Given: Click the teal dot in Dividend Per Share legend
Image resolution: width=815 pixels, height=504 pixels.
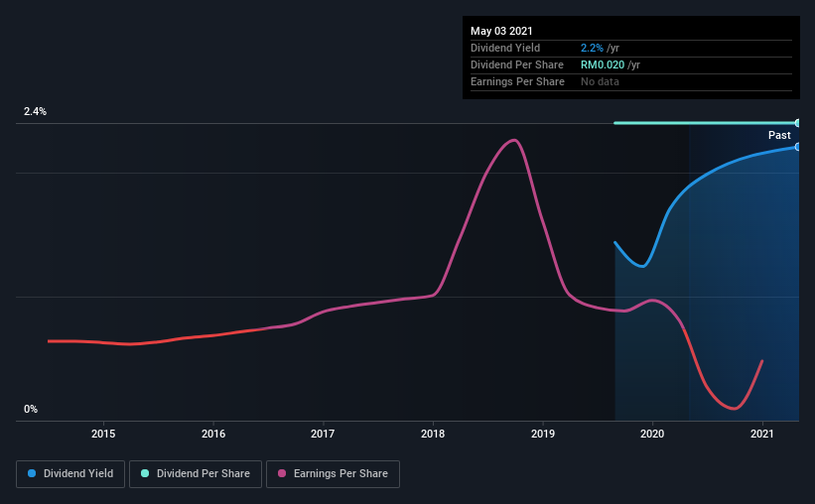Looking at the screenshot, I should (145, 474).
